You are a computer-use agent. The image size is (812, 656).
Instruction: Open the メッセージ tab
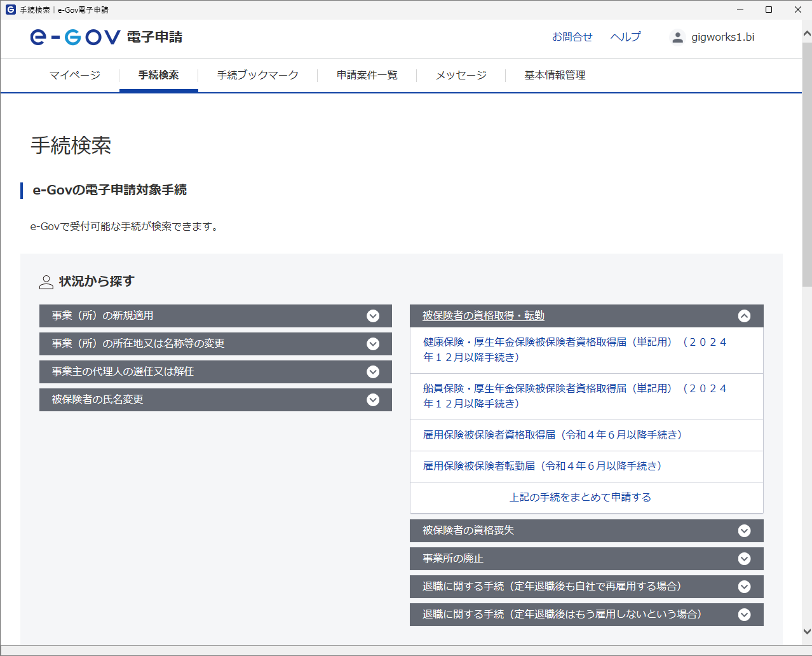(461, 75)
